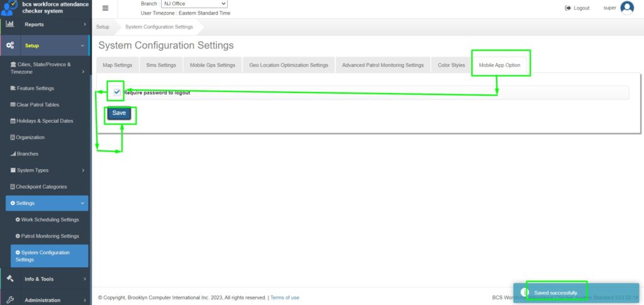
Task: Click the user profile avatar icon
Action: [626, 8]
